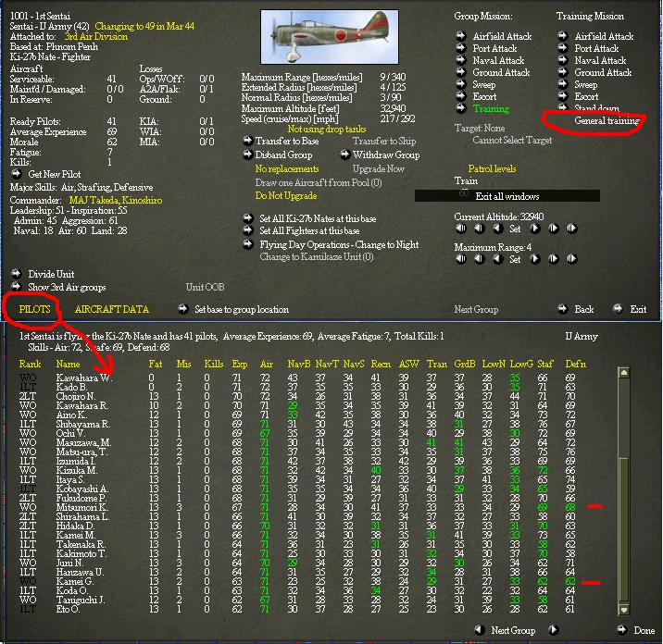Click arrow for Set base to group location
Screen dimensions: 663x644
[x=182, y=309]
